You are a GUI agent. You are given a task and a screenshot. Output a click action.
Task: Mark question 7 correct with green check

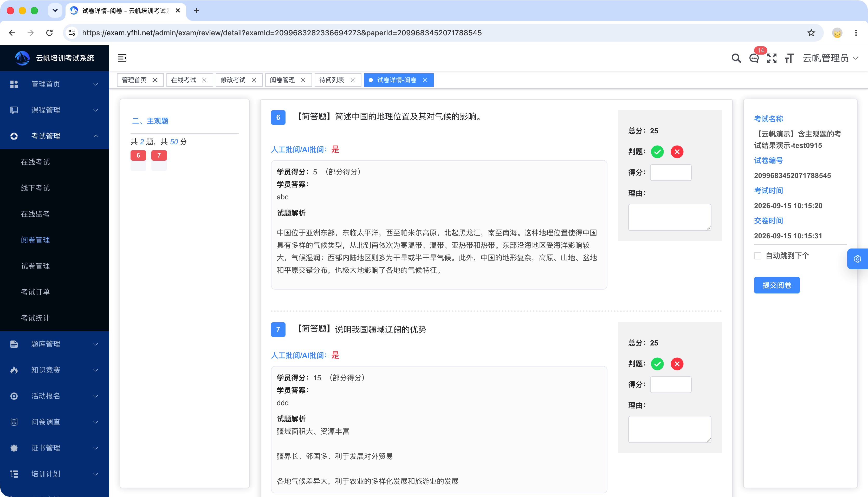click(657, 364)
